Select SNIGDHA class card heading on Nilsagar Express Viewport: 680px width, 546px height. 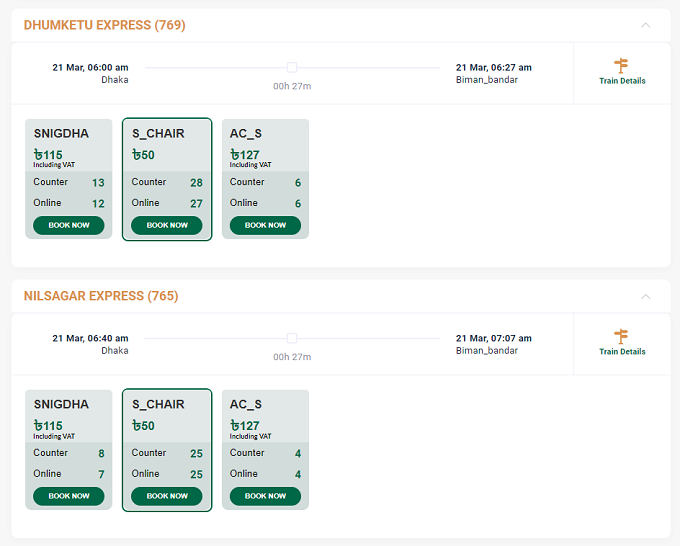pyautogui.click(x=61, y=404)
